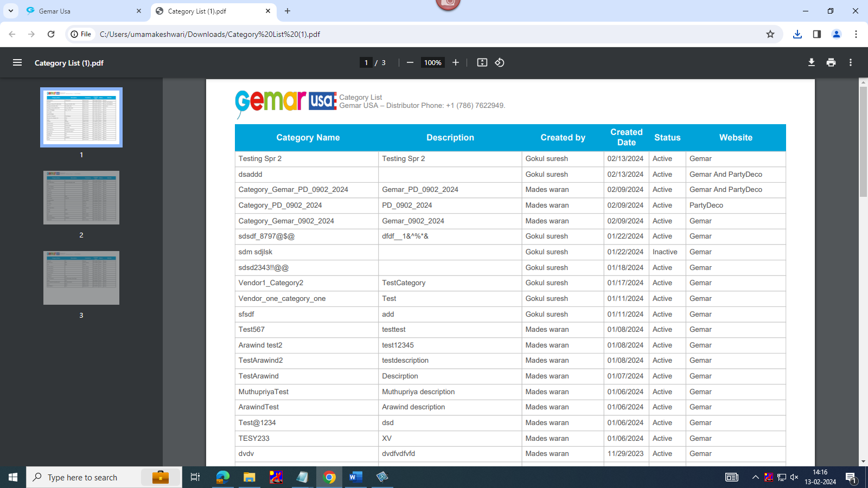Click the '11/29/2023' date cell
Viewport: 868px width, 488px height.
click(x=626, y=454)
